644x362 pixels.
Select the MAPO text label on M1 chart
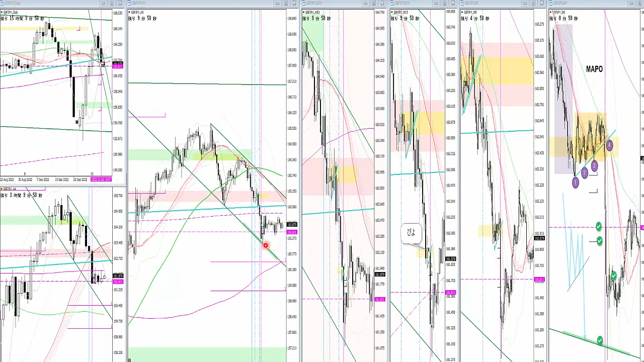click(x=594, y=69)
